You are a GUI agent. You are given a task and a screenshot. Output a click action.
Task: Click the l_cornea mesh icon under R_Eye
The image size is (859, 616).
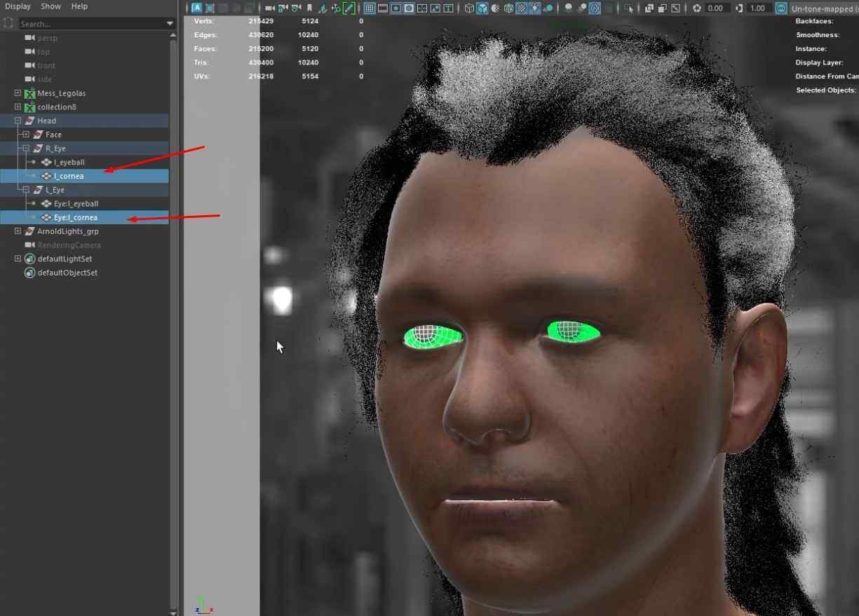tap(46, 176)
